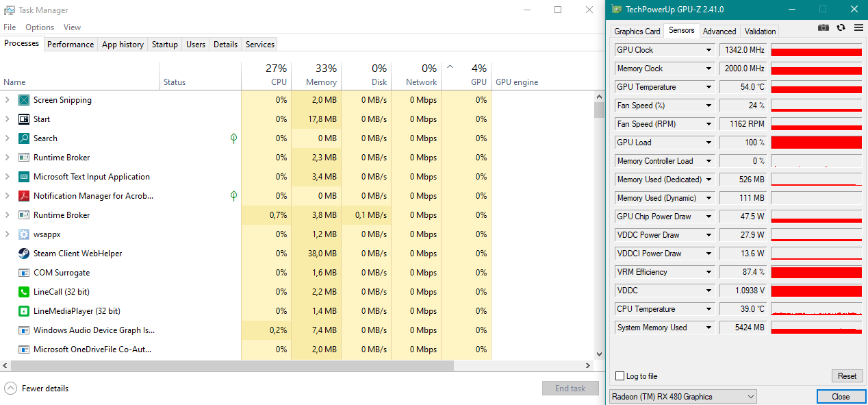This screenshot has width=868, height=405.
Task: Open the GPU Clock sensor dropdown
Action: click(x=709, y=50)
